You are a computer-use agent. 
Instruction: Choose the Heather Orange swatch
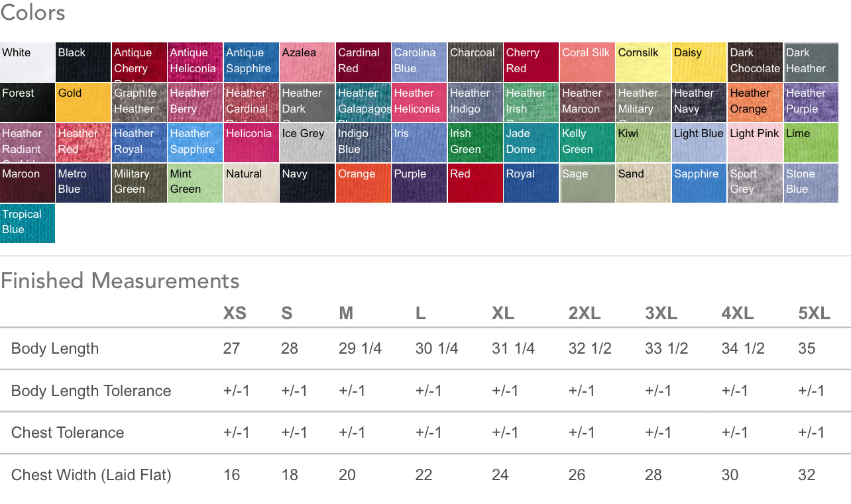pos(755,103)
